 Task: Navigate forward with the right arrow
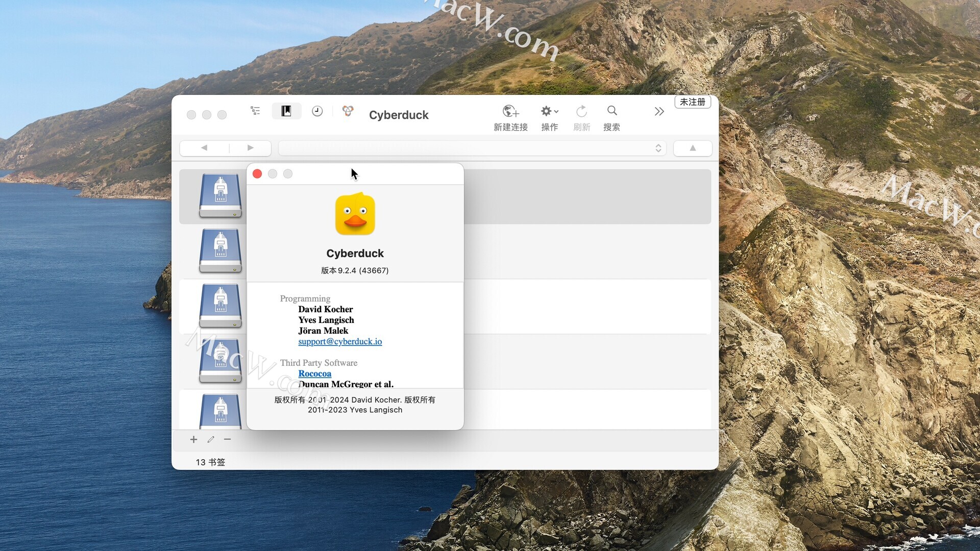point(250,148)
